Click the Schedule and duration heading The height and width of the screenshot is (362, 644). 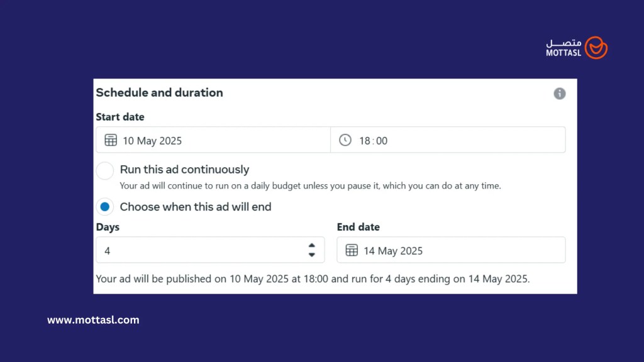159,92
